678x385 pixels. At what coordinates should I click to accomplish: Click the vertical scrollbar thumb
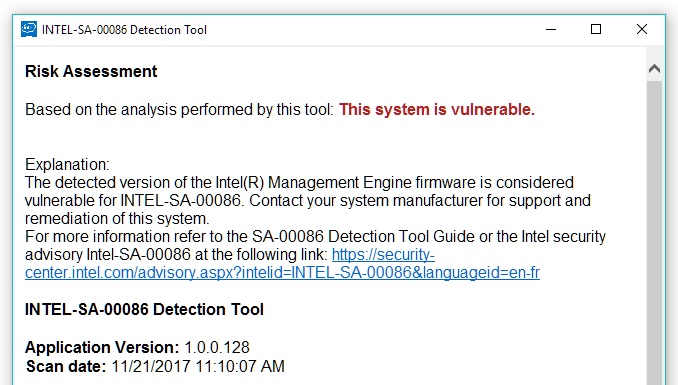point(654,233)
